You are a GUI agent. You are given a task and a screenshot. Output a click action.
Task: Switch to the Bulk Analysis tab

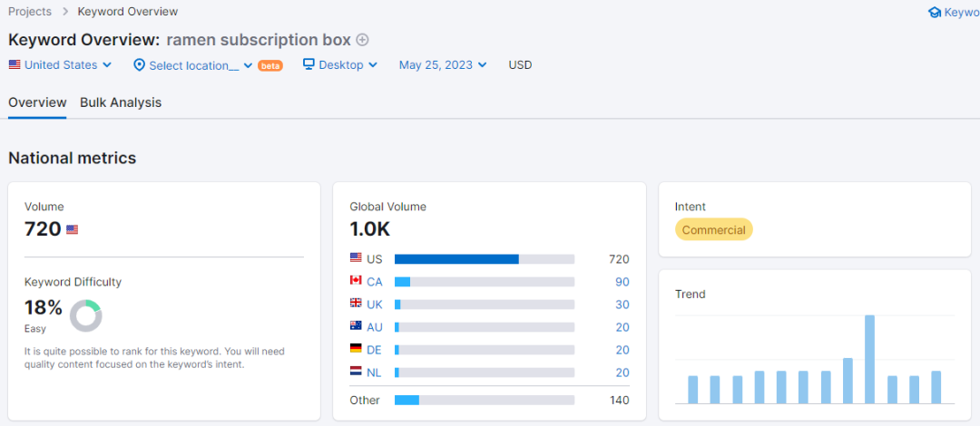pos(121,102)
